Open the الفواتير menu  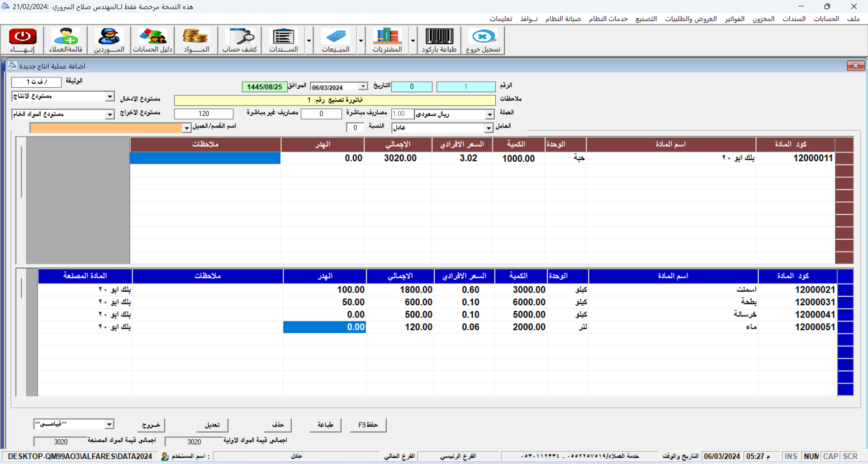tap(735, 19)
